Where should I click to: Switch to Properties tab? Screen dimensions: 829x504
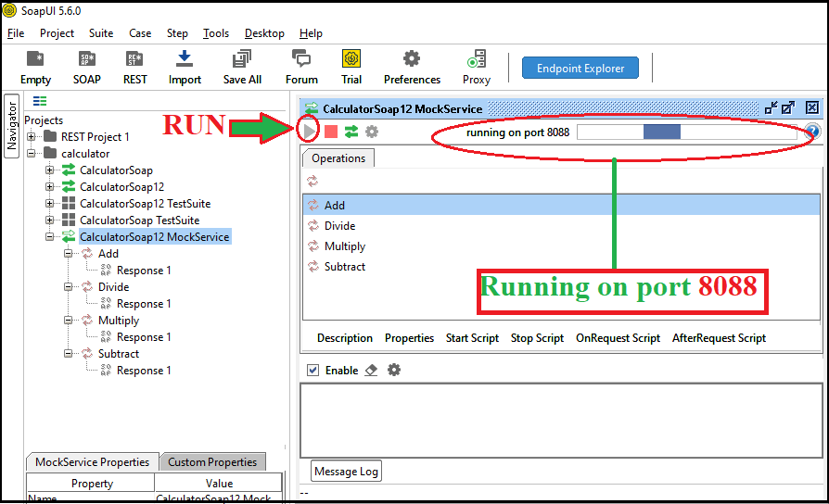pyautogui.click(x=409, y=337)
